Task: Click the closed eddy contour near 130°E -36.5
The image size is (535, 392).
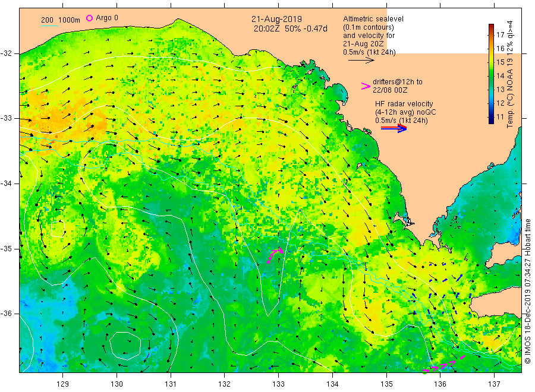Action: (125, 346)
